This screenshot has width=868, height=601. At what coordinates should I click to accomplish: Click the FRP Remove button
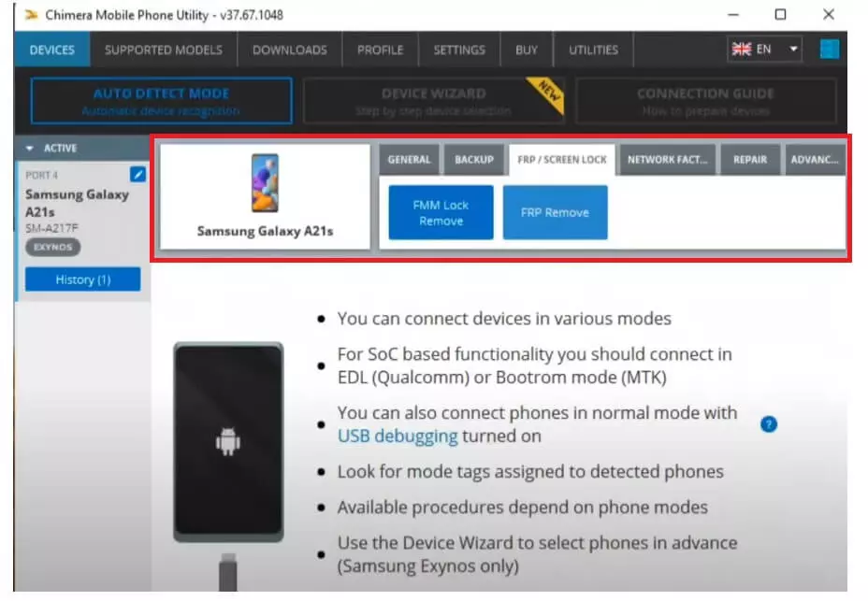(x=555, y=212)
